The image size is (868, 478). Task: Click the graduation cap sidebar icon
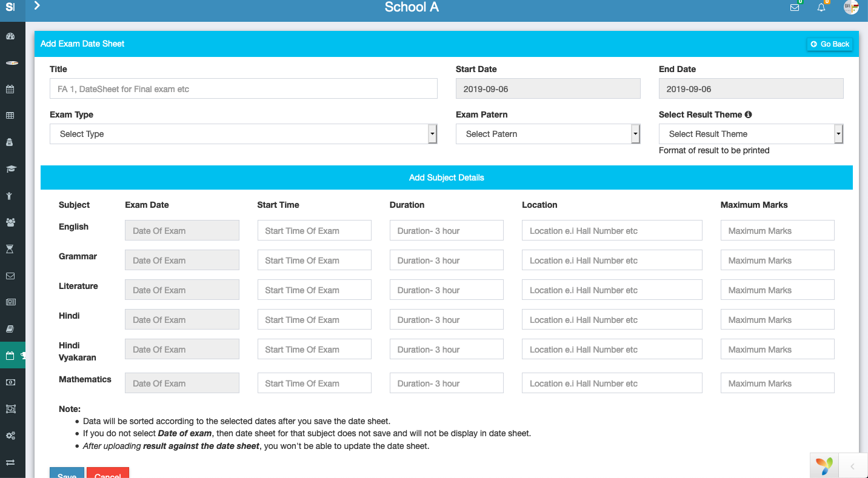pos(10,169)
